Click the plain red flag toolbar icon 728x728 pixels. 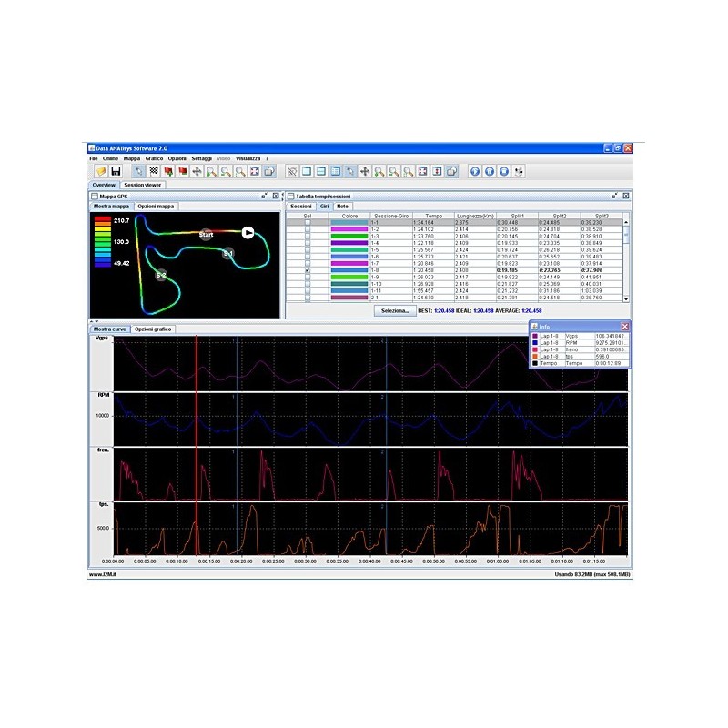pyautogui.click(x=183, y=171)
